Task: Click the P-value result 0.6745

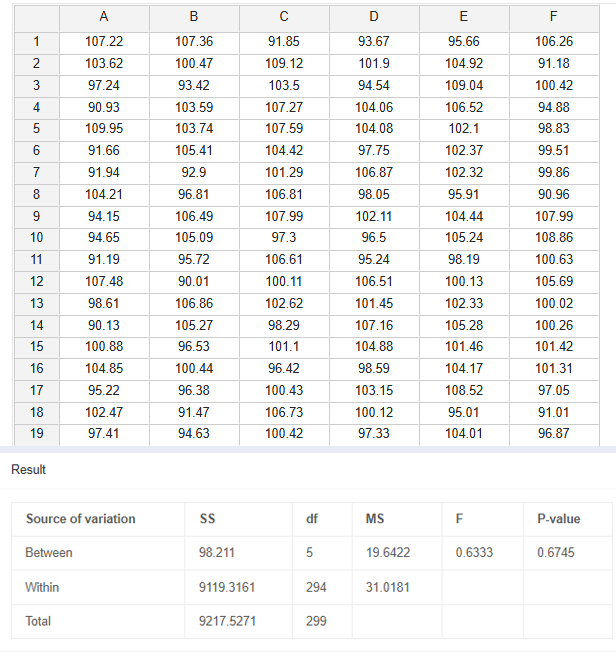Action: pyautogui.click(x=555, y=553)
